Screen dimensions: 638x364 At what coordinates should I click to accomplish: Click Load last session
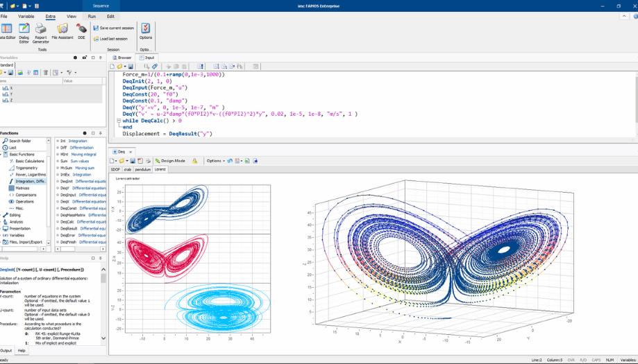111,39
